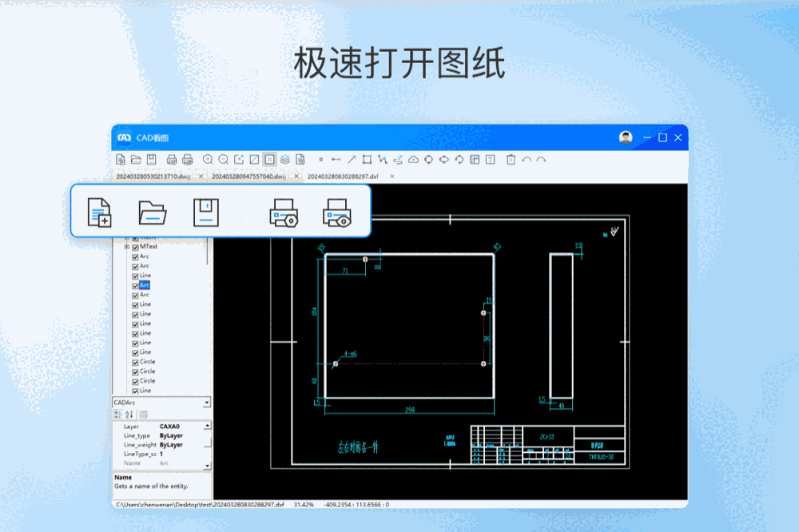The image size is (799, 532).
Task: Click the large Print button
Action: (x=285, y=213)
